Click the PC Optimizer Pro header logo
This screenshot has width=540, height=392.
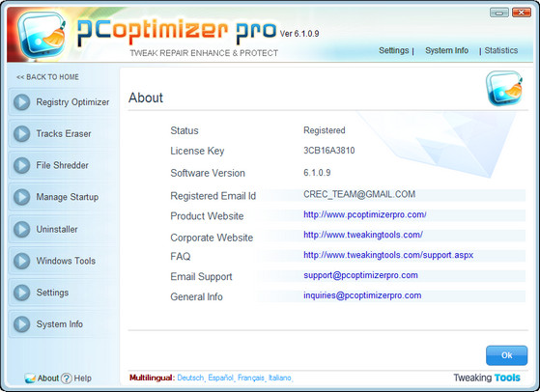click(x=42, y=35)
